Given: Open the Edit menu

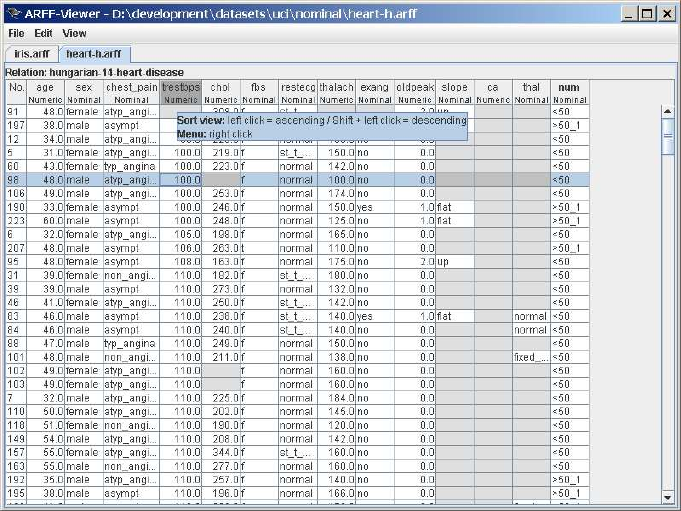Looking at the screenshot, I should pos(43,33).
